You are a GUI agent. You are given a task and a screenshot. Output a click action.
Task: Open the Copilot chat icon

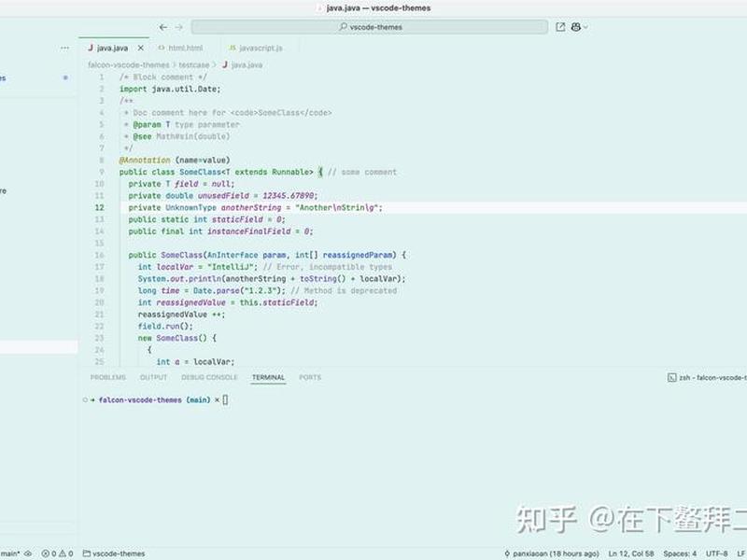pyautogui.click(x=576, y=27)
